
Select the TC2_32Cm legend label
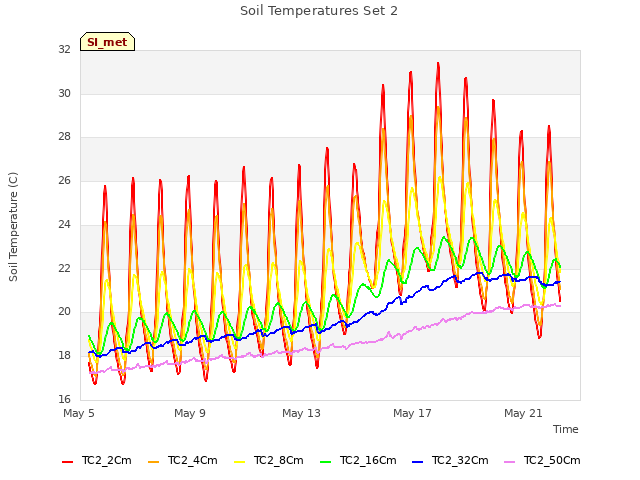[x=460, y=460]
